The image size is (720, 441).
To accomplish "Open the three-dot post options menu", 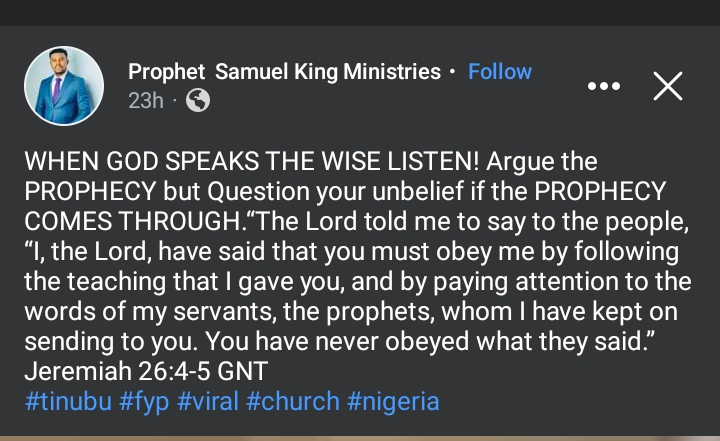I will click(603, 87).
